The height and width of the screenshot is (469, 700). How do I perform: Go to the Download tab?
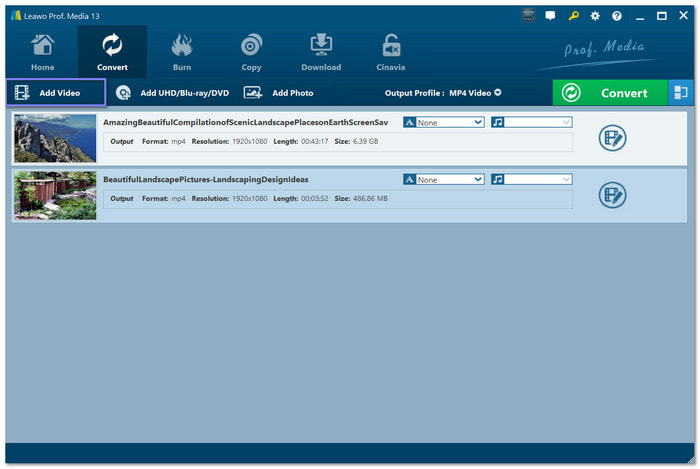(x=321, y=52)
